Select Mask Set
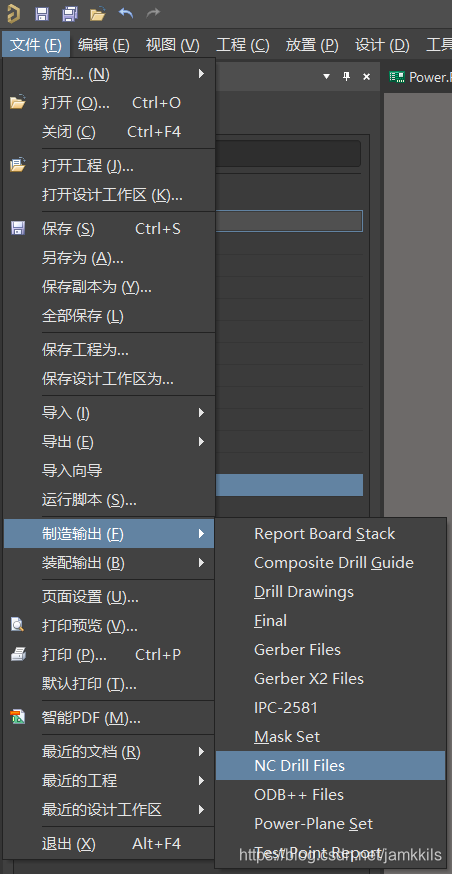This screenshot has height=874, width=452. (331, 736)
